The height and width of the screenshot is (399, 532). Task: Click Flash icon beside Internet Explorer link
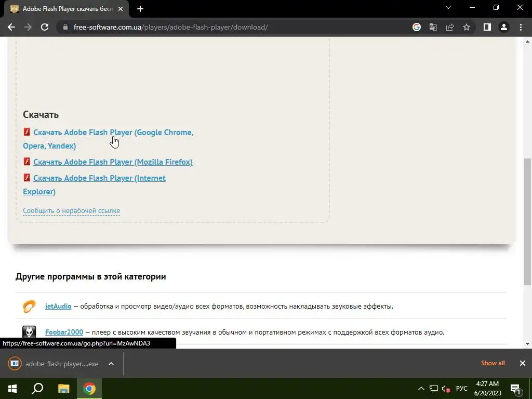[27, 178]
